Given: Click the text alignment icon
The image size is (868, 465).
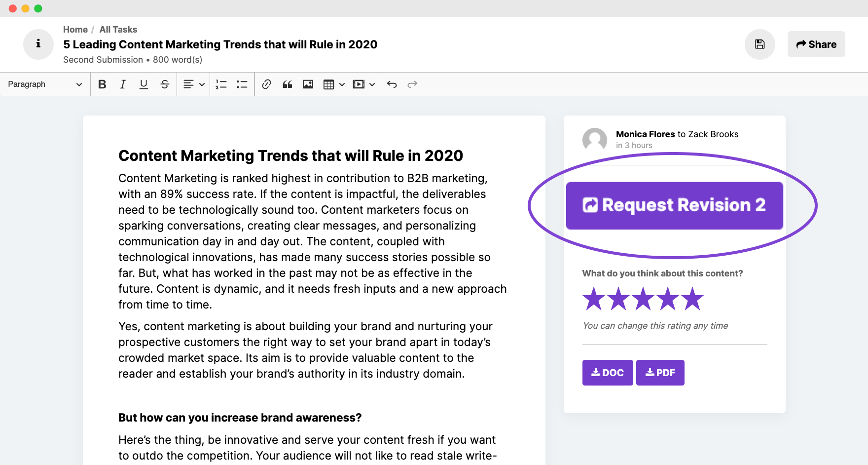Looking at the screenshot, I should click(x=188, y=84).
